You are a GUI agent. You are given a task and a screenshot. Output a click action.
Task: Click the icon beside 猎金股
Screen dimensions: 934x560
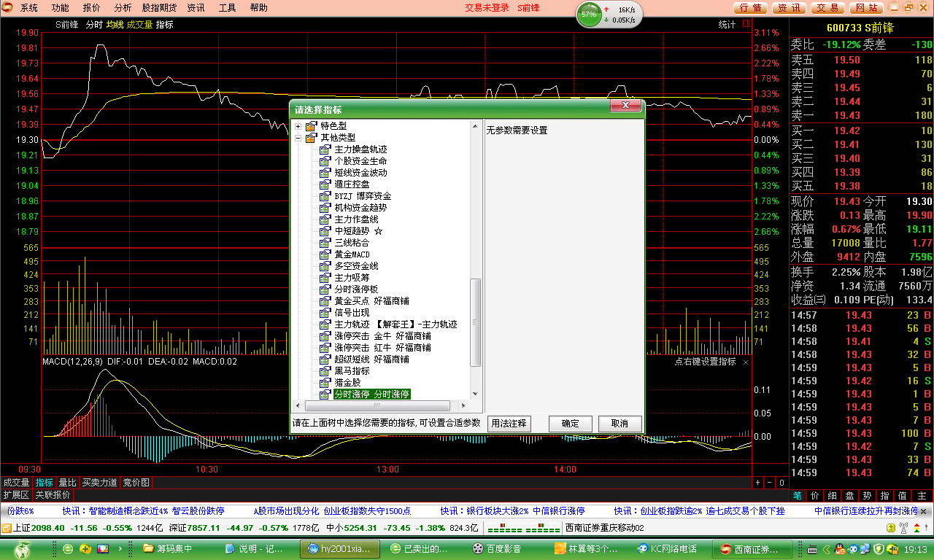[x=325, y=383]
